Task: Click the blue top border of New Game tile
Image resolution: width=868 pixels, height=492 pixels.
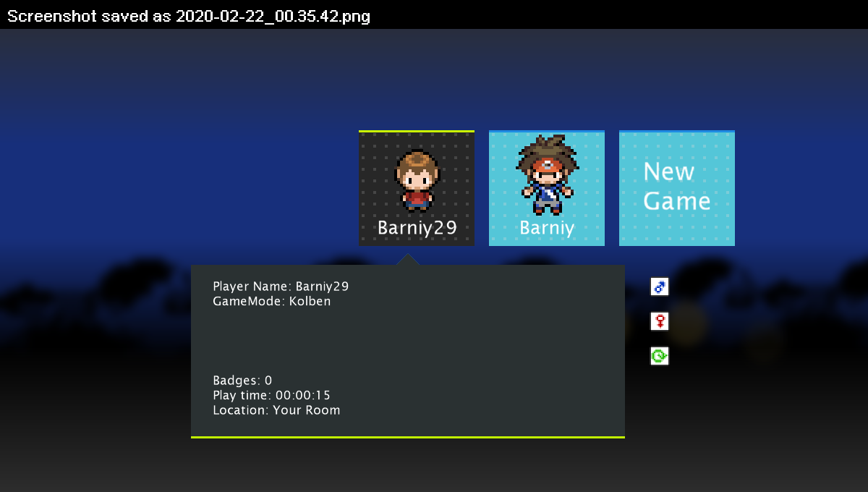Action: [677, 132]
